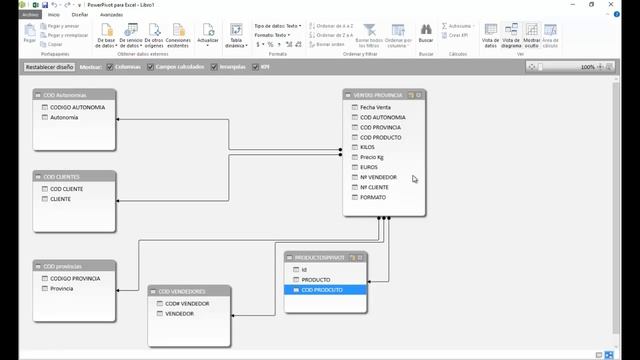Switch to Vista de datos
The image size is (640, 360).
coord(490,36)
